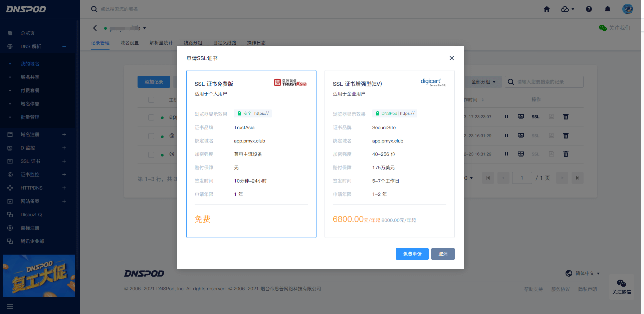Select the SSL 证书免费版 card

[x=251, y=154]
